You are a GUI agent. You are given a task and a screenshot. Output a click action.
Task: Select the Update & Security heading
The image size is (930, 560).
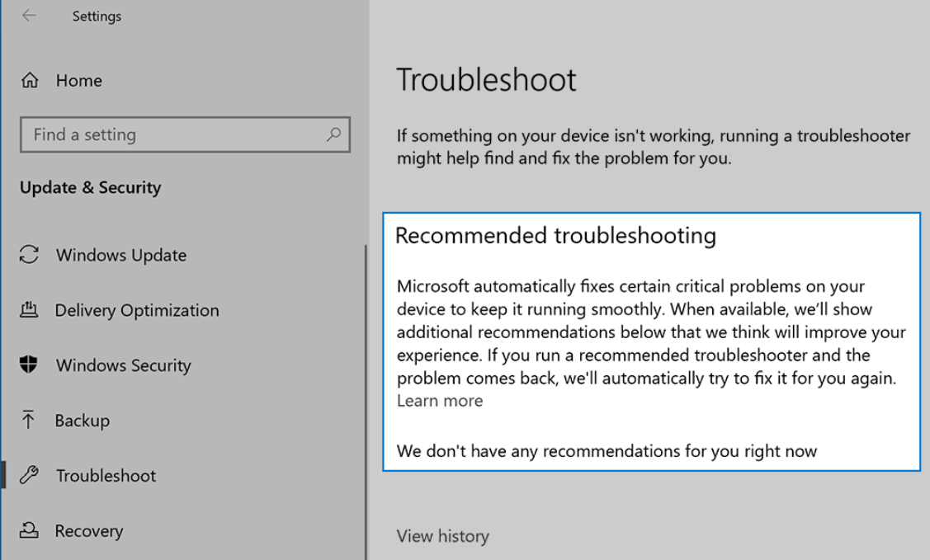click(x=91, y=187)
